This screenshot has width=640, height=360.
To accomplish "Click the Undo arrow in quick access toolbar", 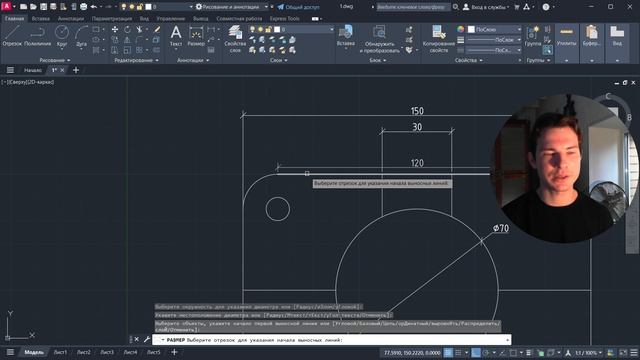I will pyautogui.click(x=93, y=7).
